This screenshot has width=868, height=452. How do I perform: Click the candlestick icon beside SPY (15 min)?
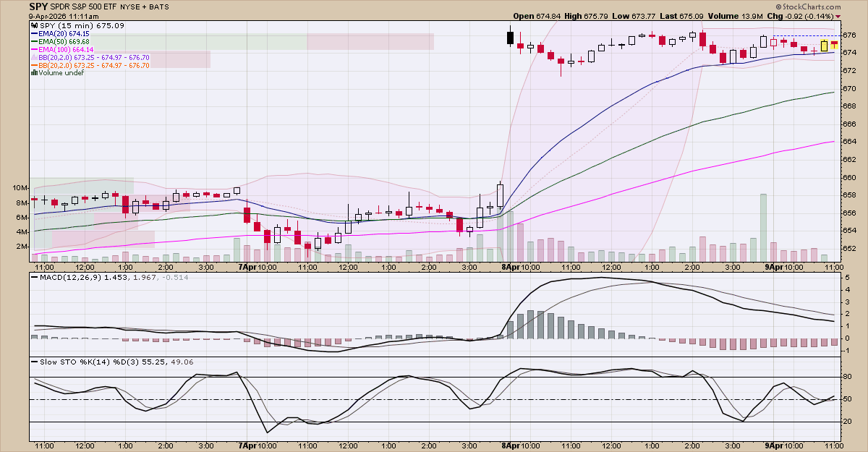pos(34,26)
